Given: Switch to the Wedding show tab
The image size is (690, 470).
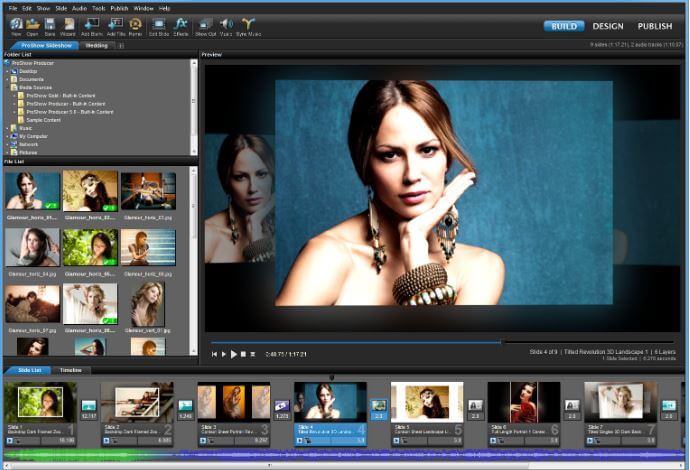Looking at the screenshot, I should 96,45.
